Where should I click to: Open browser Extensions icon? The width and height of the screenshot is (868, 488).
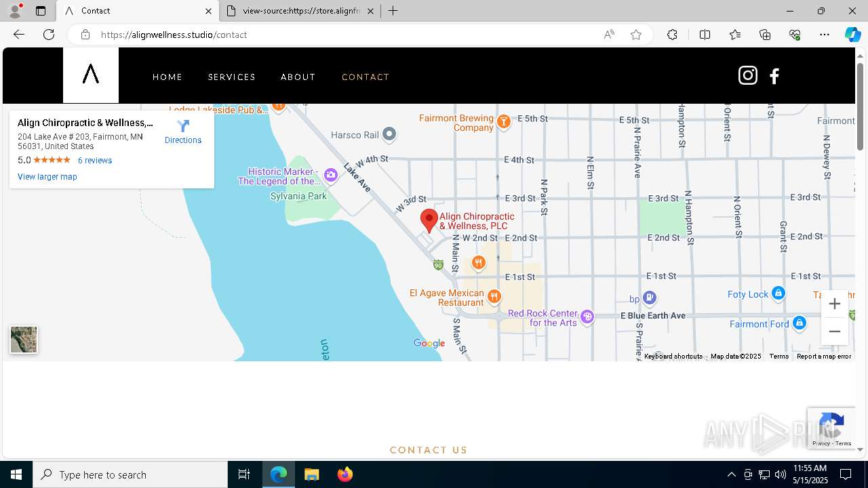point(672,35)
